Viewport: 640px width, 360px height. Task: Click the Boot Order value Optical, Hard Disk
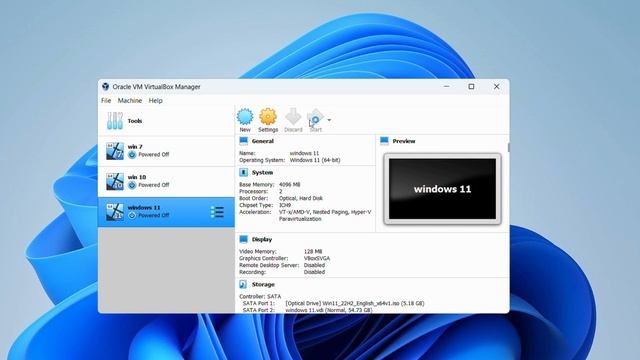point(301,198)
